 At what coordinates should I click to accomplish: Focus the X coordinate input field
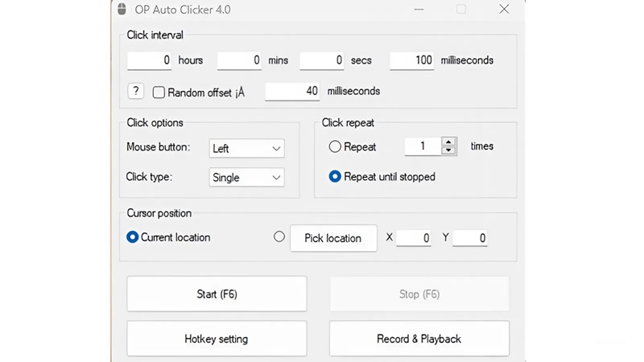414,238
